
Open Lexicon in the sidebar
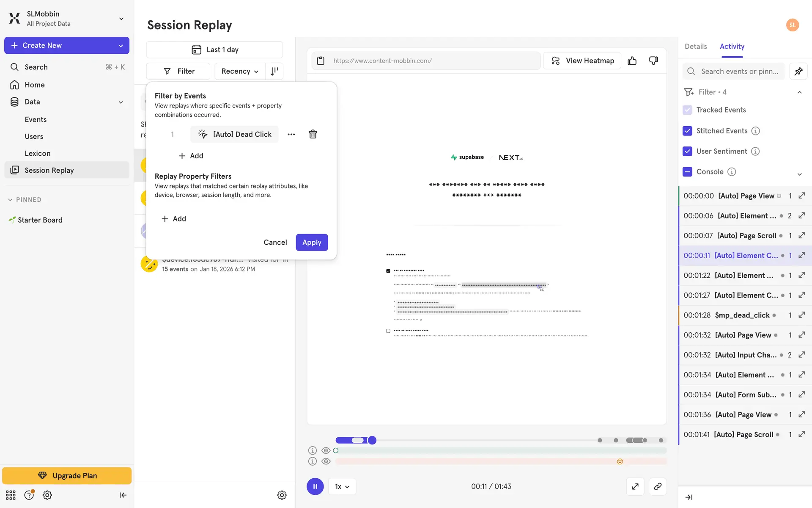coord(37,153)
